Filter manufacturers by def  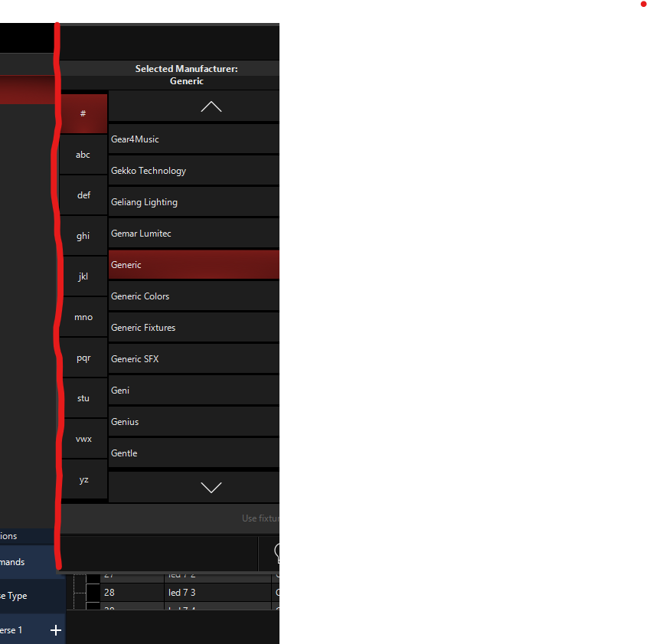coord(83,195)
